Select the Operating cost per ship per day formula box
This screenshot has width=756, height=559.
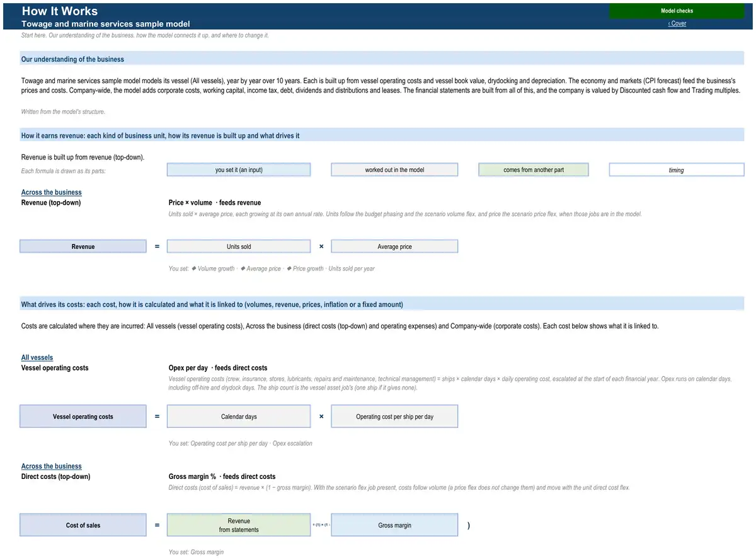point(394,417)
